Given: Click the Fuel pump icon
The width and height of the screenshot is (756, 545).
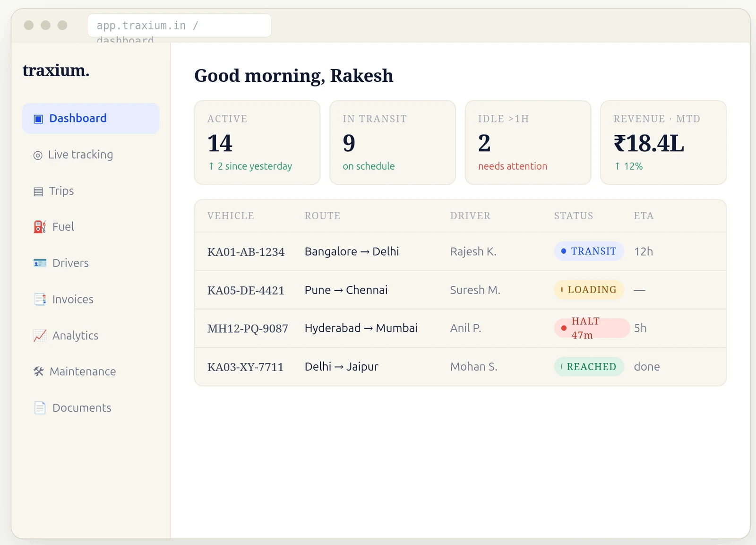Looking at the screenshot, I should (40, 227).
